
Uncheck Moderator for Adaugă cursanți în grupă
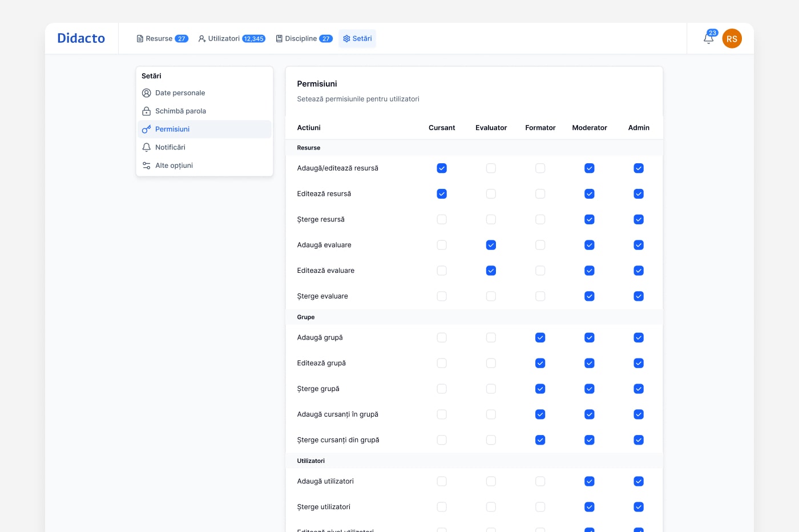coord(590,414)
